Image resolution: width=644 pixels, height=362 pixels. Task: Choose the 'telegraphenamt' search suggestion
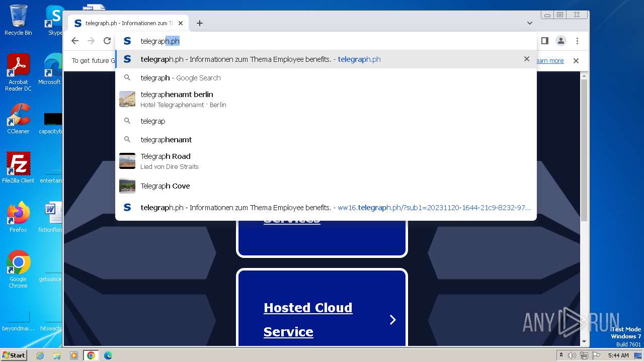coord(326,140)
